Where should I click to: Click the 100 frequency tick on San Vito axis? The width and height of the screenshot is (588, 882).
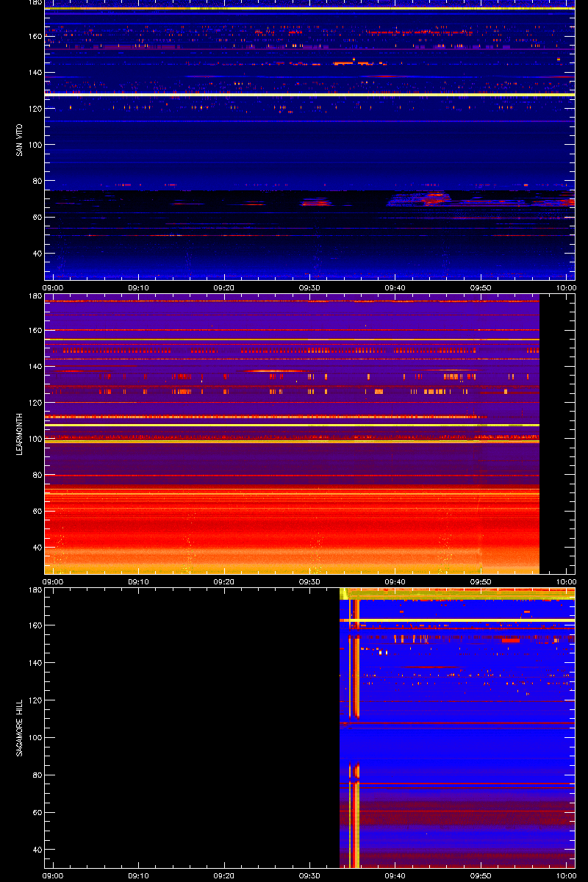click(34, 145)
